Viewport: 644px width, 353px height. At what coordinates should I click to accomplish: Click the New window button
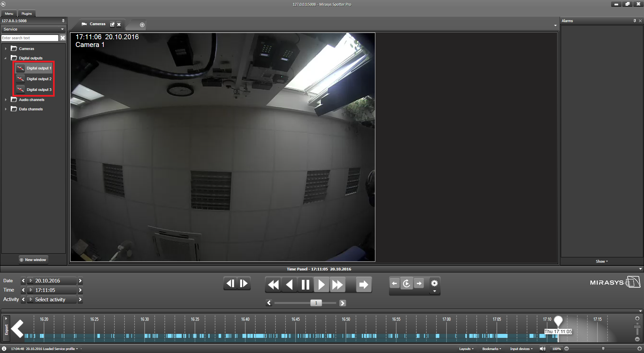click(x=33, y=260)
